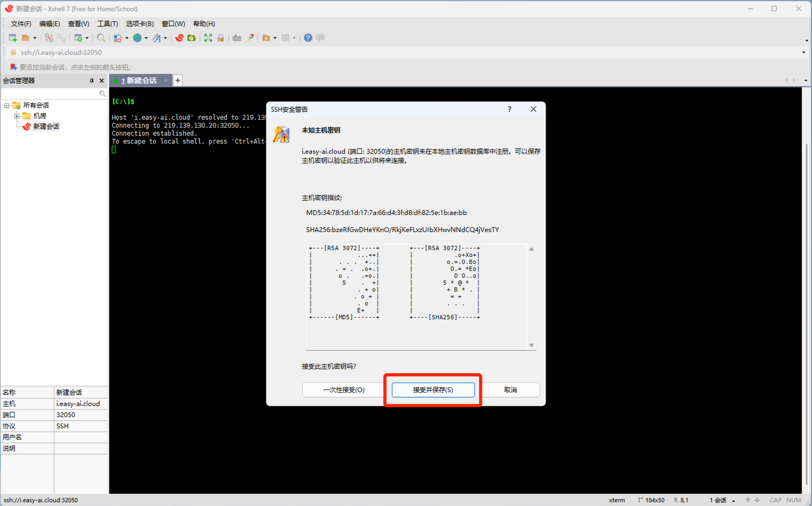Pin the session manager panel
Image resolution: width=812 pixels, height=506 pixels.
(x=92, y=81)
